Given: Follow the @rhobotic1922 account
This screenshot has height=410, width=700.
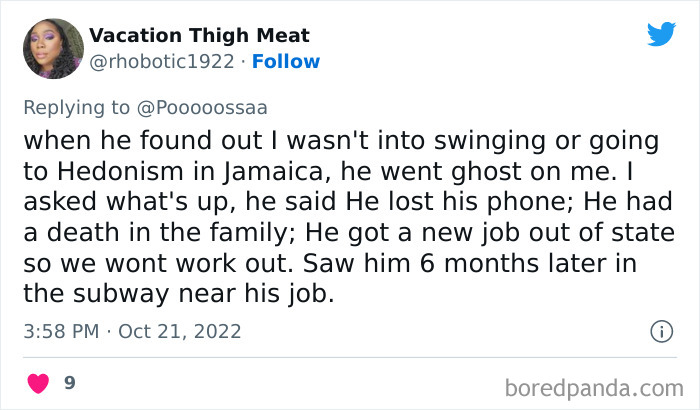Looking at the screenshot, I should pyautogui.click(x=286, y=61).
